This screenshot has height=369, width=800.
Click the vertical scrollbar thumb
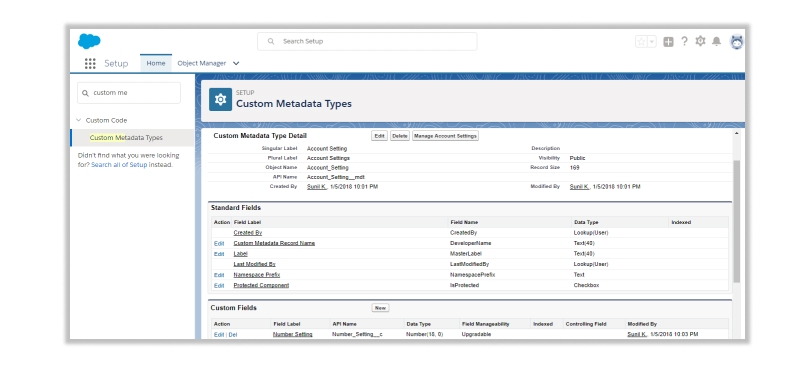pos(736,221)
